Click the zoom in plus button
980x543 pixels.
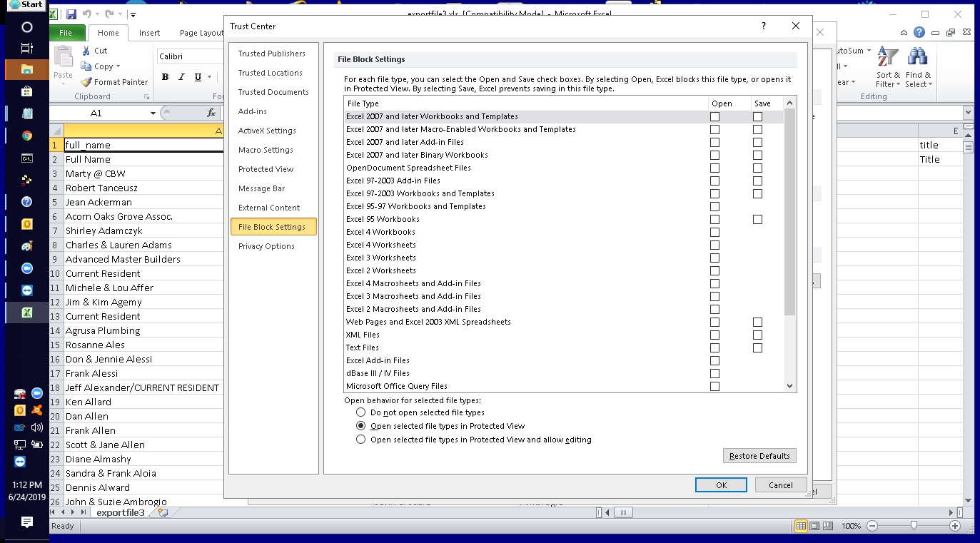[x=955, y=526]
